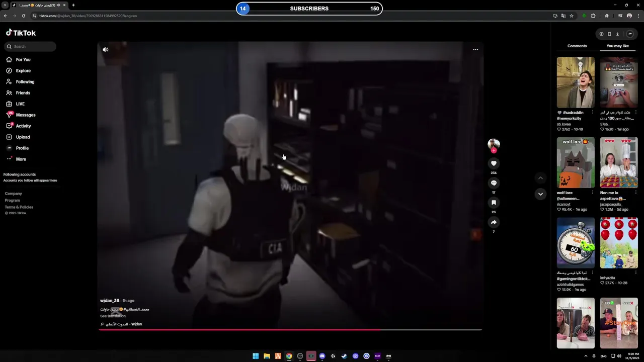
Task: Go to TikTok home via logo
Action: pos(21,33)
